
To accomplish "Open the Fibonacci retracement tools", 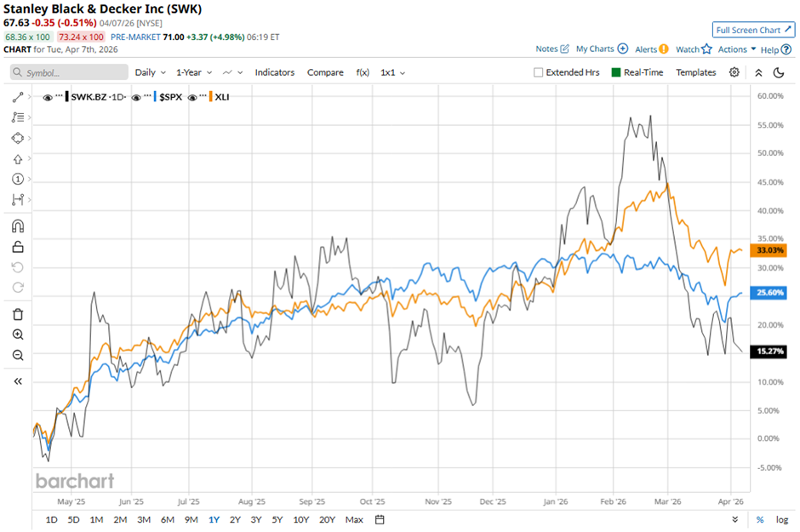I will (18, 117).
